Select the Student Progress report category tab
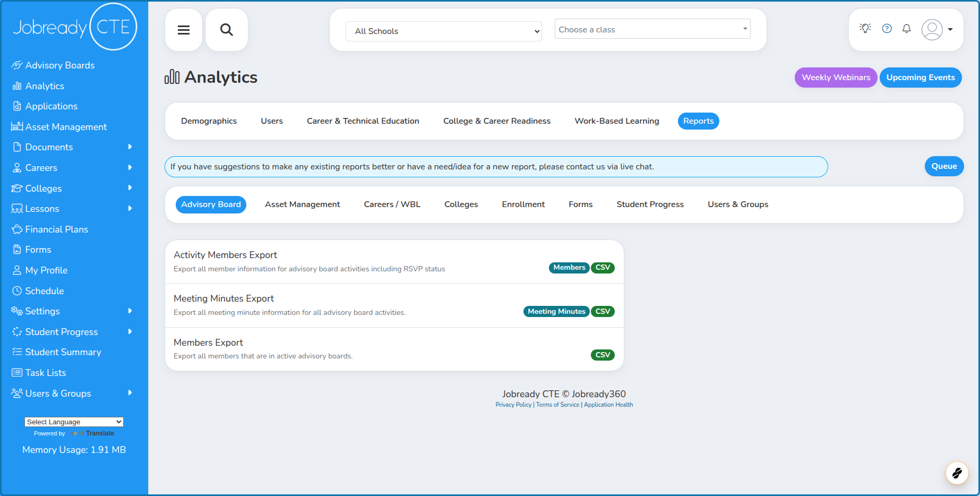The image size is (980, 496). pos(650,204)
